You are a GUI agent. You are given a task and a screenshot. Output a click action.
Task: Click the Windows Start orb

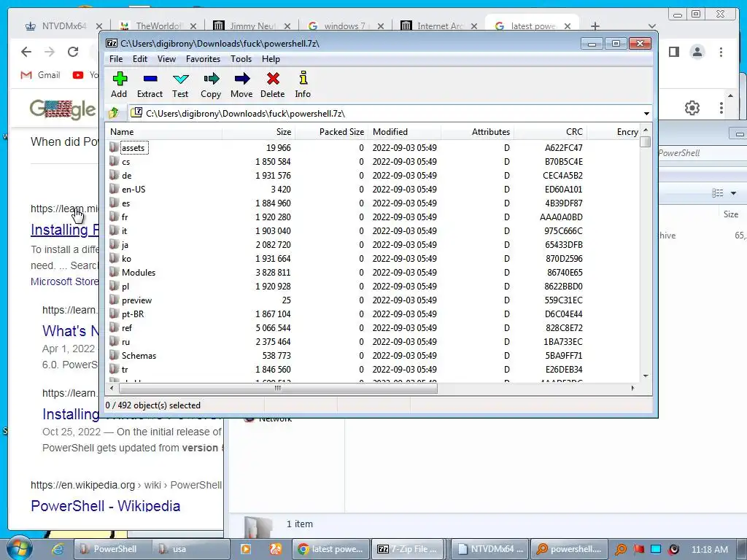[18, 548]
